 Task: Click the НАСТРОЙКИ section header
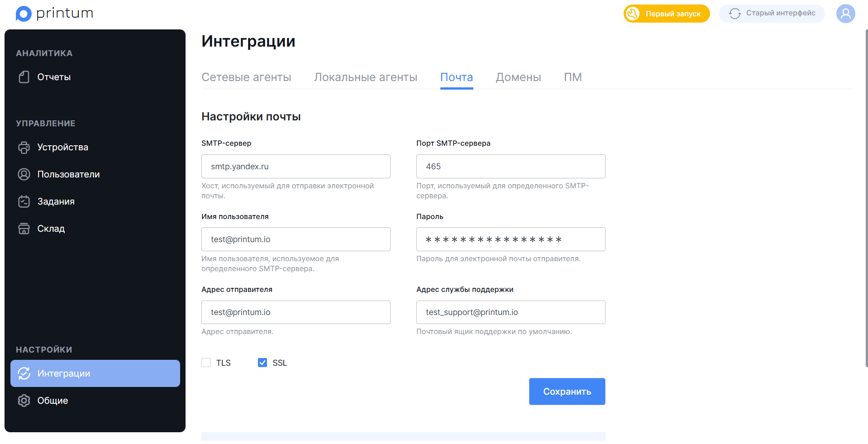tap(44, 350)
